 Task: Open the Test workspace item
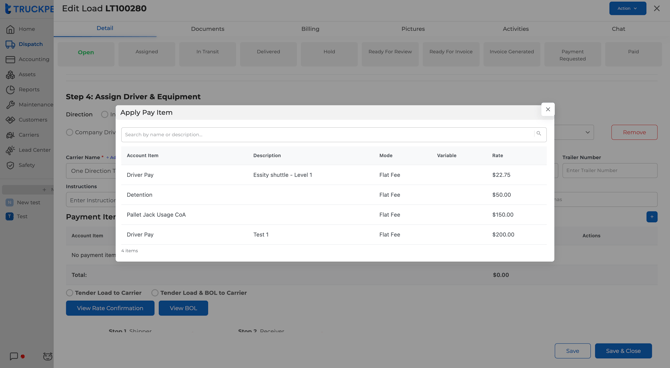point(17,217)
